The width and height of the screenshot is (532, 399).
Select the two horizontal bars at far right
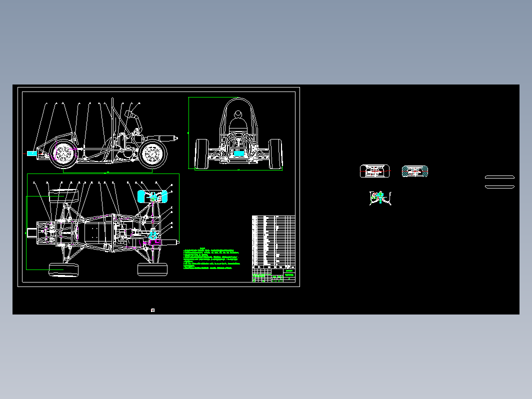click(x=500, y=182)
